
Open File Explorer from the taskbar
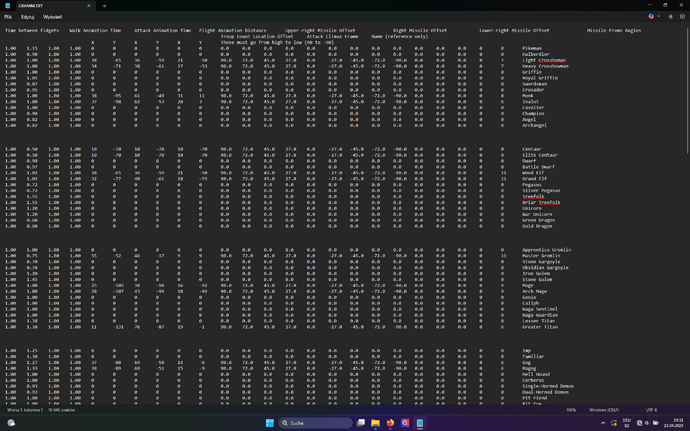tap(375, 423)
